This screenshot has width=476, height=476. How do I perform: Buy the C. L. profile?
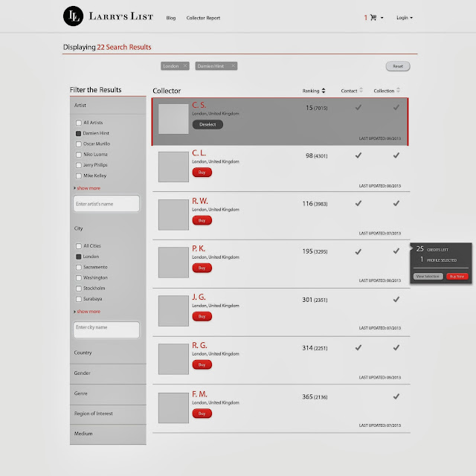(x=202, y=173)
